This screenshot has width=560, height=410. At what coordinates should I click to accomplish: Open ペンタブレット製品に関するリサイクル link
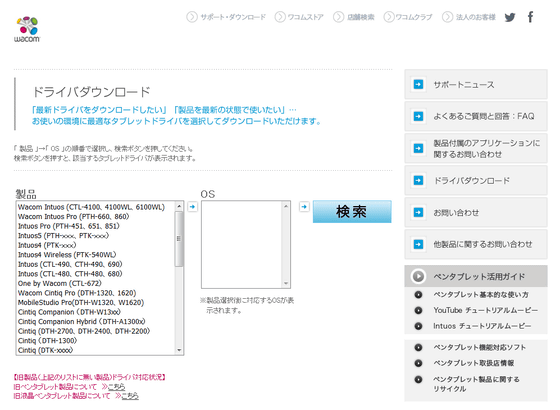click(476, 384)
